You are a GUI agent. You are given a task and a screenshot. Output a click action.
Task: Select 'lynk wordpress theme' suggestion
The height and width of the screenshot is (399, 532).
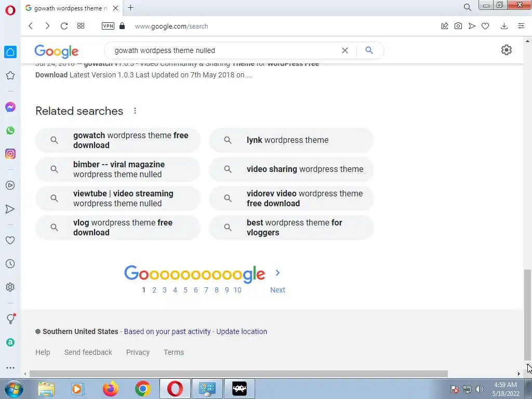(x=291, y=140)
